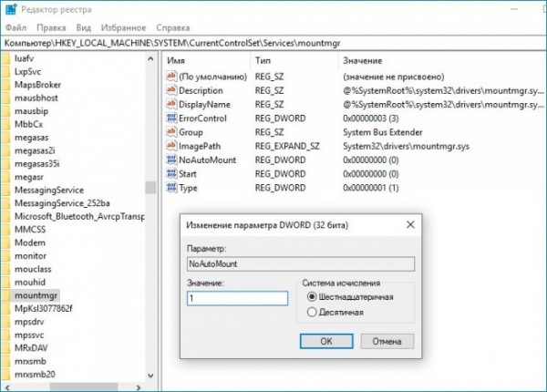The image size is (547, 392).
Task: Click the folder icon next to mpssvc
Action: [6, 335]
